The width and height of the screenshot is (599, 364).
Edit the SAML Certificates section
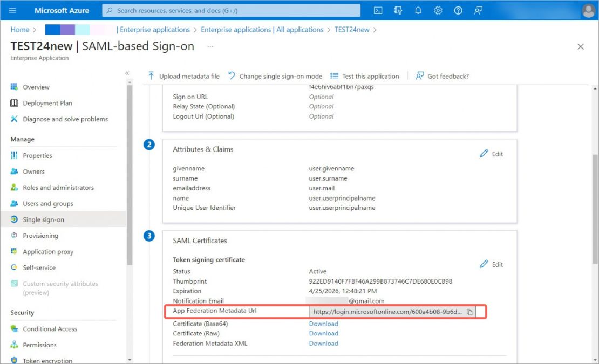[x=491, y=264]
